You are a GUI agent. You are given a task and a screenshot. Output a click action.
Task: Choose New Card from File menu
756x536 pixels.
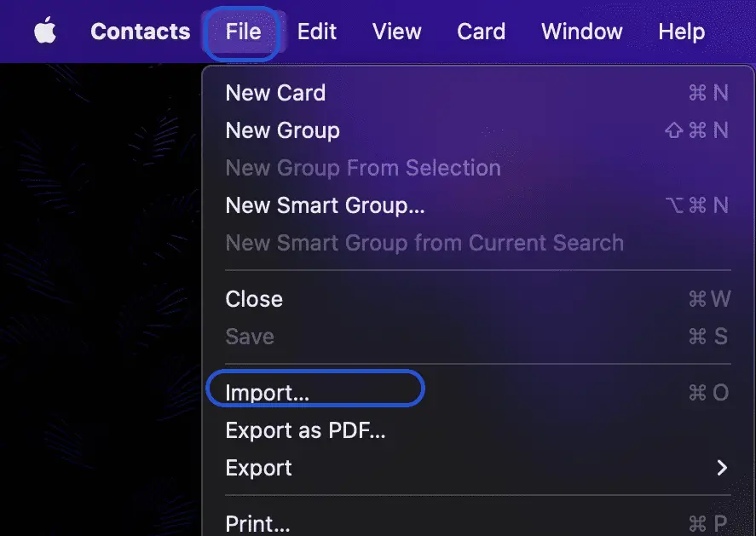pos(478,93)
